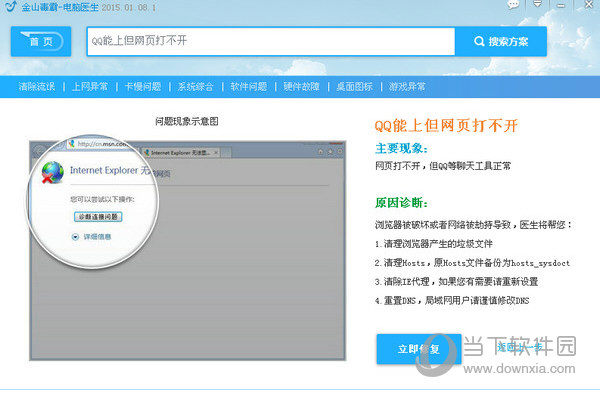
Task: Click the Kingsoft Duba logo icon
Action: [11, 7]
